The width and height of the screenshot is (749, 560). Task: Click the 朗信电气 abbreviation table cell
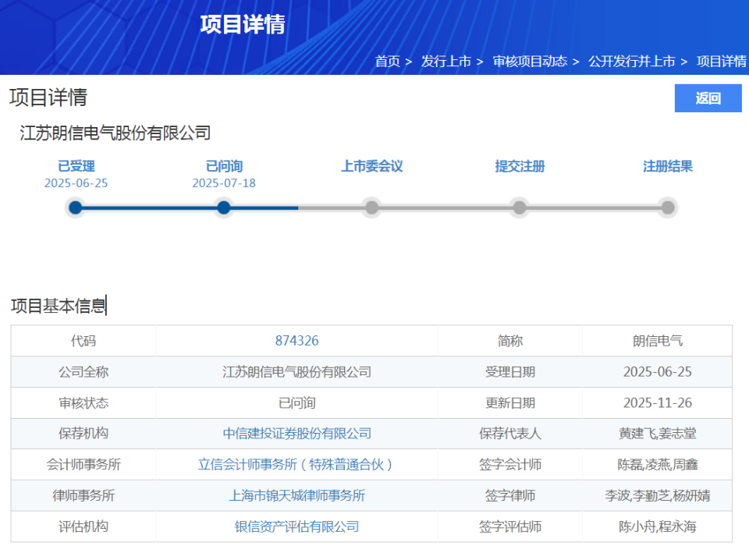pyautogui.click(x=658, y=341)
